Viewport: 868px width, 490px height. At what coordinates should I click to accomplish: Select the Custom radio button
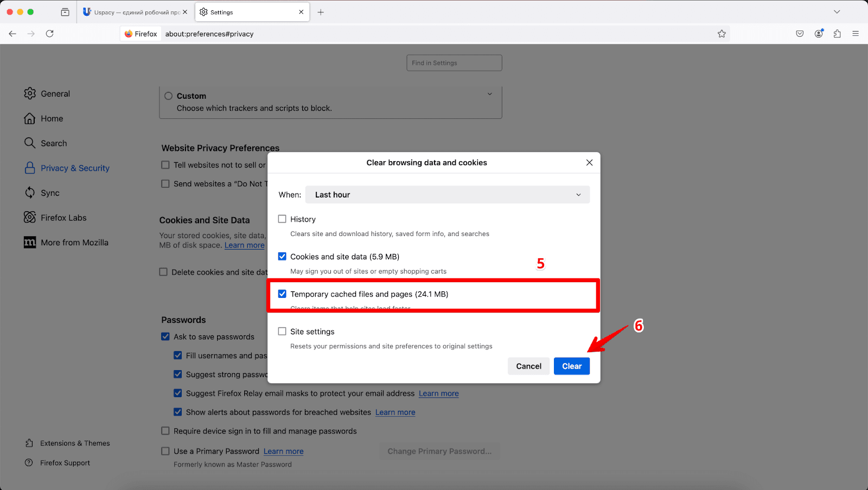[x=169, y=96]
